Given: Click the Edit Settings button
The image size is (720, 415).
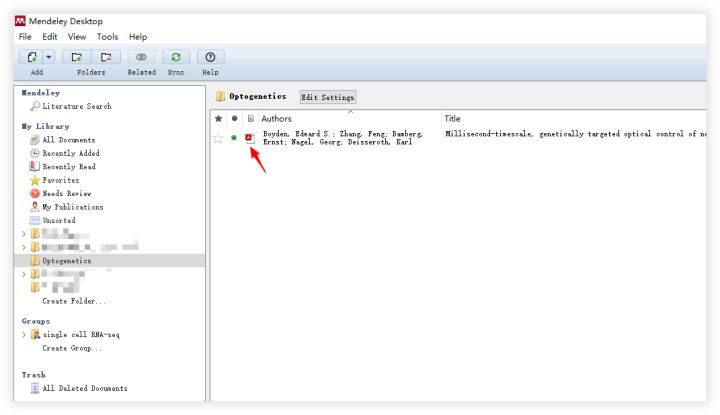Looking at the screenshot, I should coord(328,97).
